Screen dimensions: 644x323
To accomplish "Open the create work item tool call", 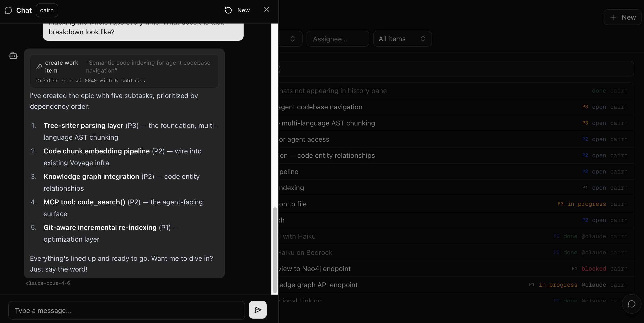I will (x=124, y=71).
